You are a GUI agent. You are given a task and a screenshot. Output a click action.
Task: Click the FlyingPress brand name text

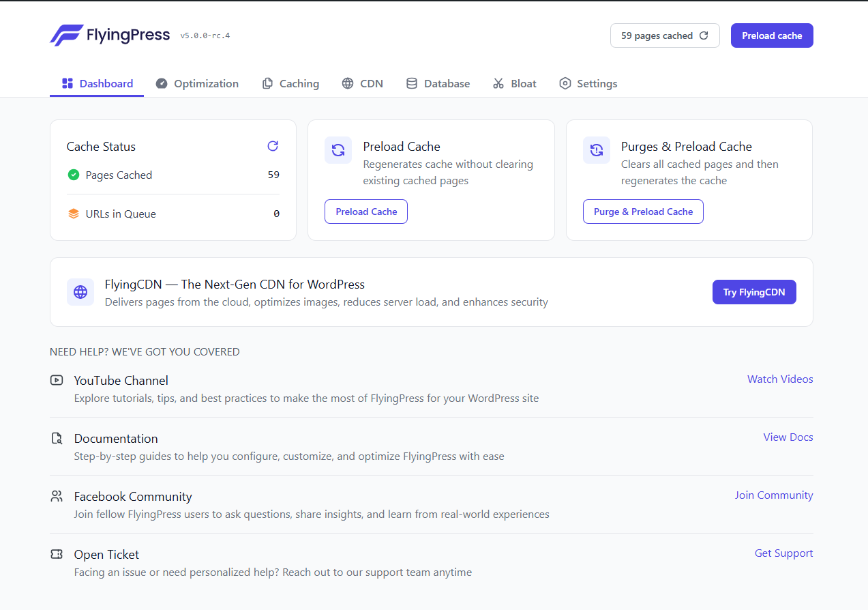[128, 35]
